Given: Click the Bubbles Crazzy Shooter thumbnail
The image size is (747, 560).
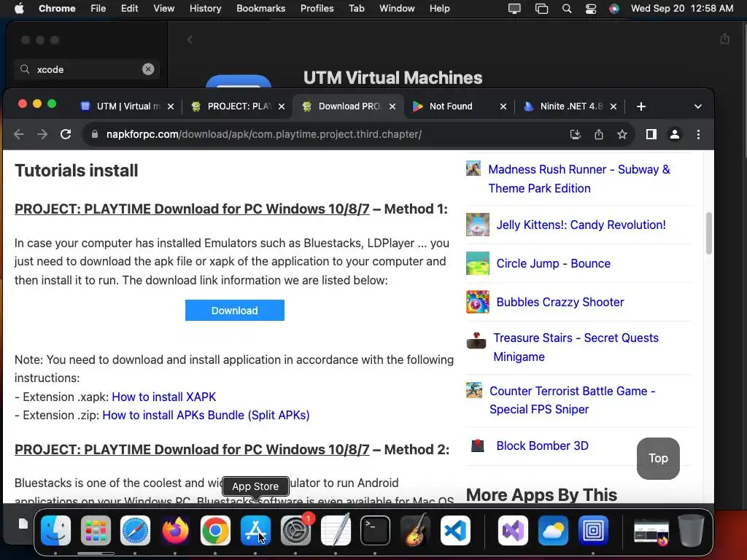Looking at the screenshot, I should [x=478, y=302].
